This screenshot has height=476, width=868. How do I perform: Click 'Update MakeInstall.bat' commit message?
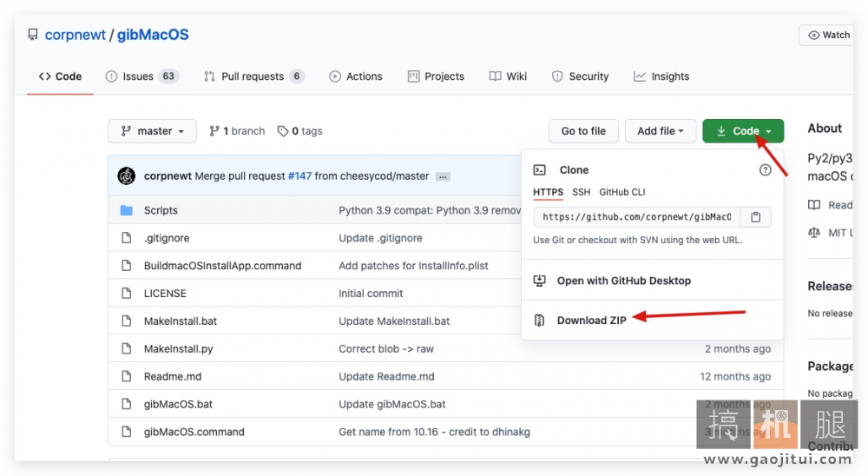coord(394,321)
